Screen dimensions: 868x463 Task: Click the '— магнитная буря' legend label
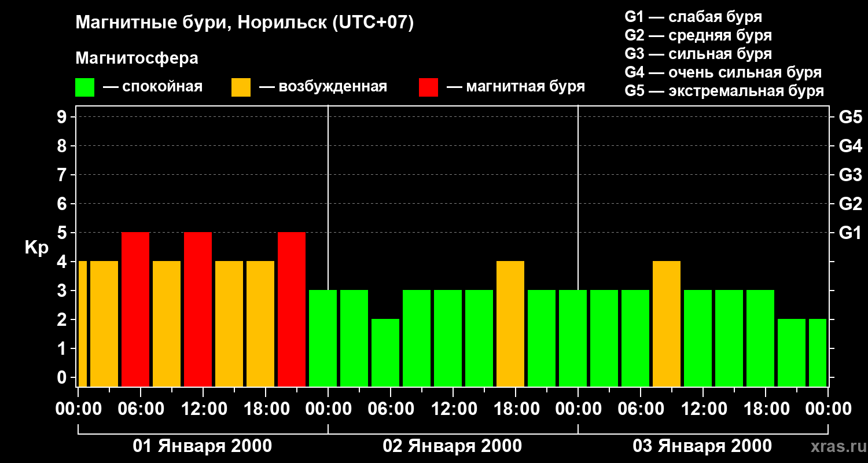click(516, 87)
